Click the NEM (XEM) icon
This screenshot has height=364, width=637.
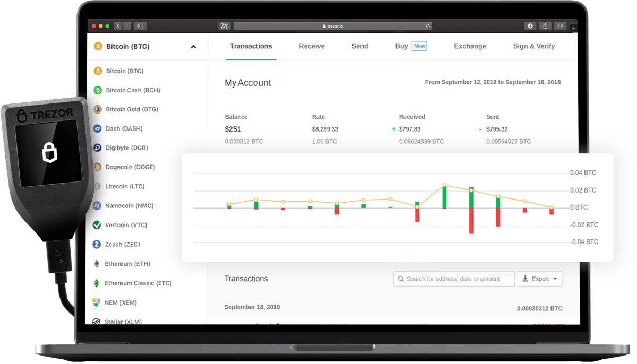click(x=96, y=302)
